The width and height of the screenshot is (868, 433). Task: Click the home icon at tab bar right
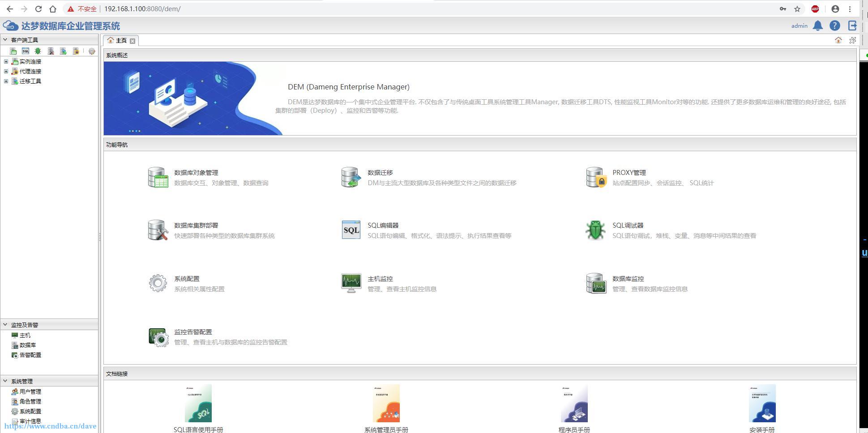(x=838, y=40)
